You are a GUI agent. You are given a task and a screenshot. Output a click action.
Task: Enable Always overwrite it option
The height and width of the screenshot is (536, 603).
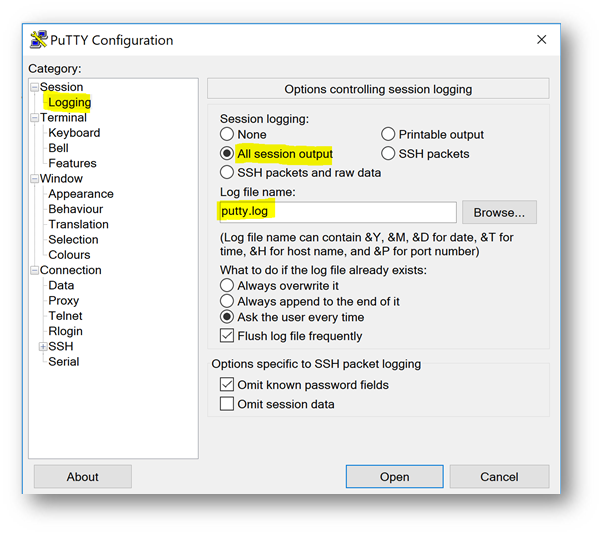(x=228, y=286)
